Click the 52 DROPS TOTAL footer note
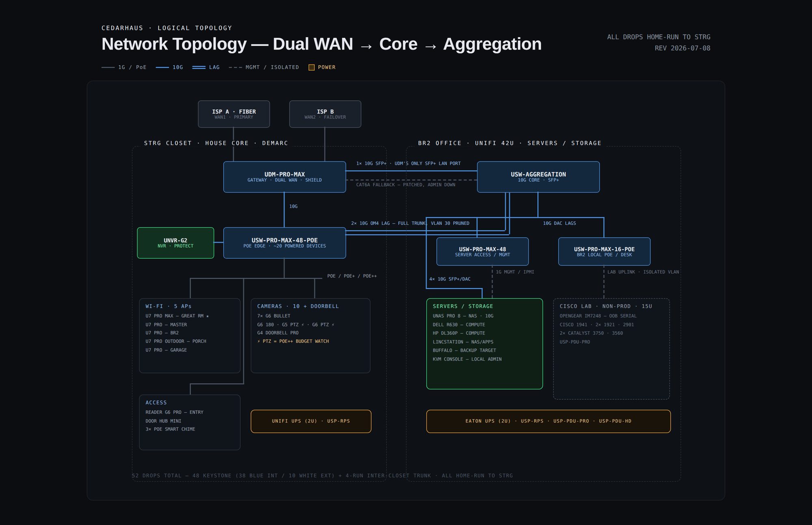Image resolution: width=812 pixels, height=525 pixels. click(322, 476)
